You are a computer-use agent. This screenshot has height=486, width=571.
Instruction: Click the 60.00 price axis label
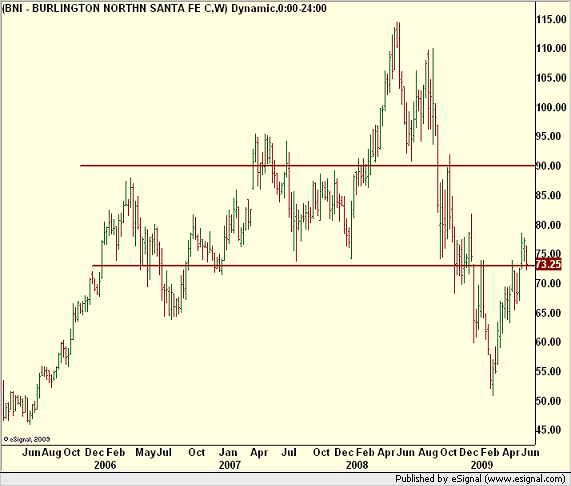pyautogui.click(x=548, y=342)
